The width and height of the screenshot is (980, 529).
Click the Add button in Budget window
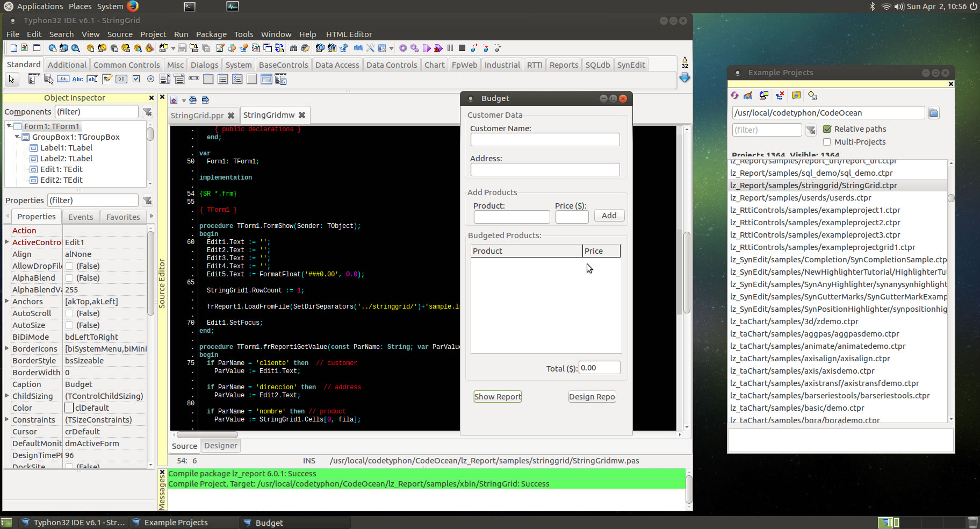(609, 216)
